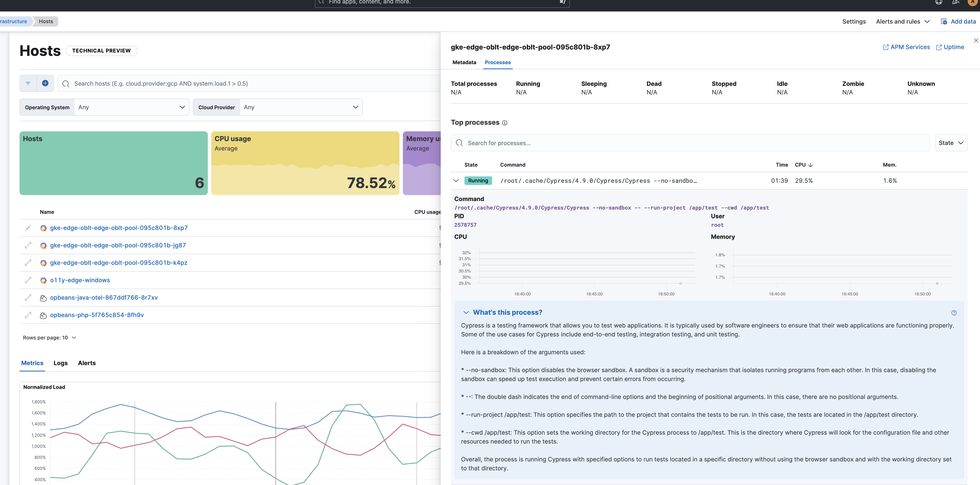
Task: Click the Hosts count tile
Action: (x=113, y=163)
